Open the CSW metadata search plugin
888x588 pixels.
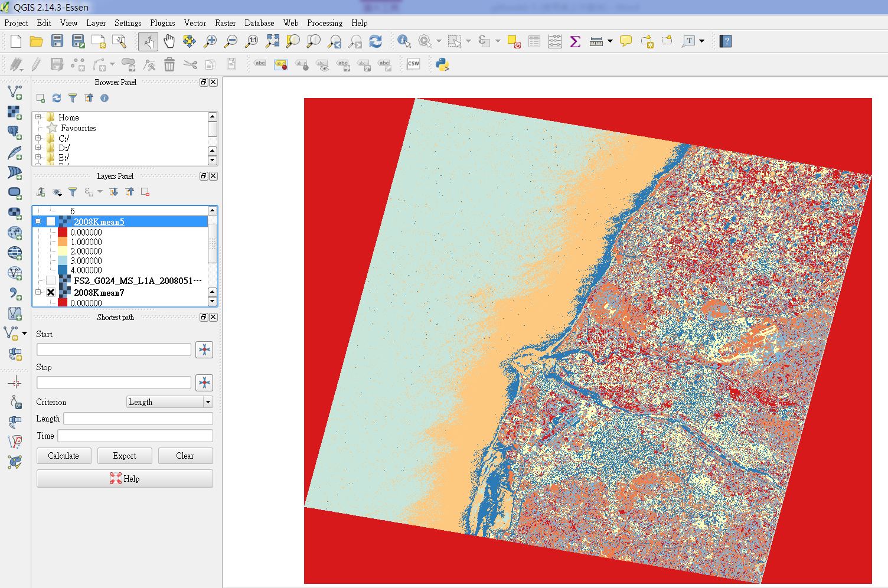pos(413,64)
